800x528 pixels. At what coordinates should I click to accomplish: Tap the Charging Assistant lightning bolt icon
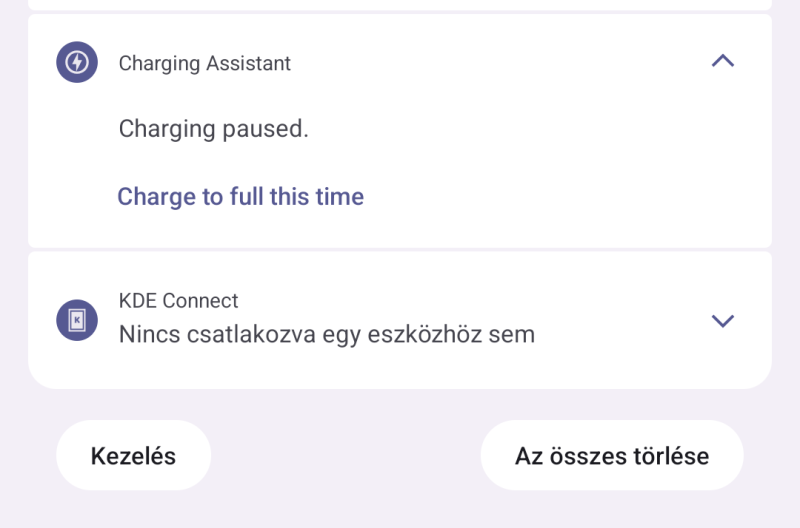tap(77, 62)
